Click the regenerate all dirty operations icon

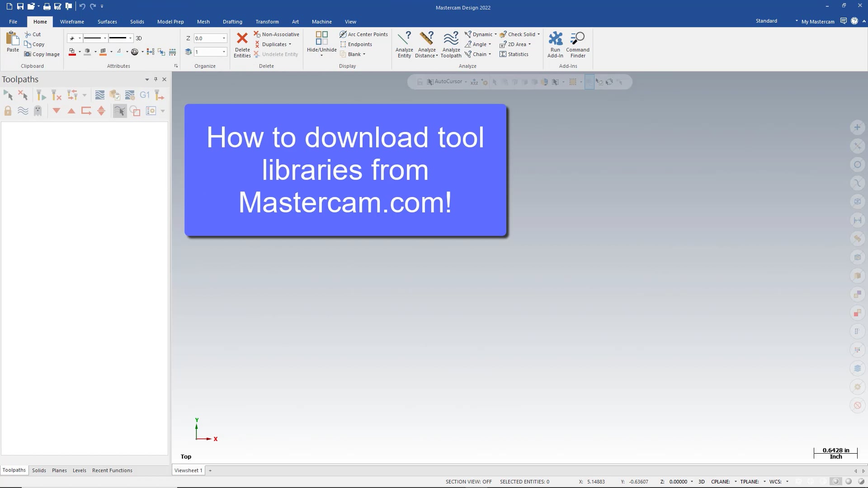tap(56, 95)
